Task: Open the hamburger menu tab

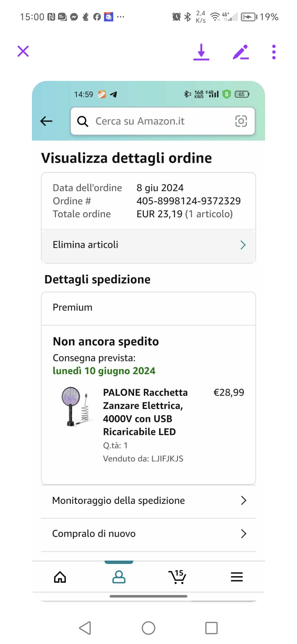Action: [x=237, y=577]
